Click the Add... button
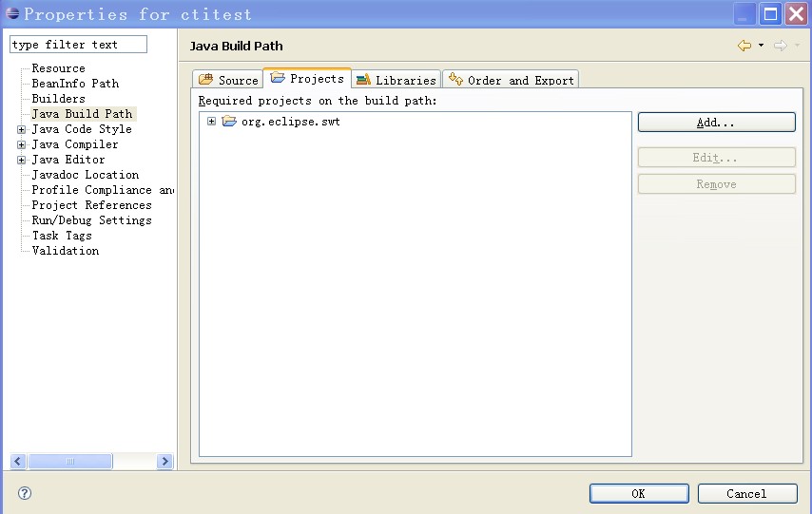 tap(716, 123)
